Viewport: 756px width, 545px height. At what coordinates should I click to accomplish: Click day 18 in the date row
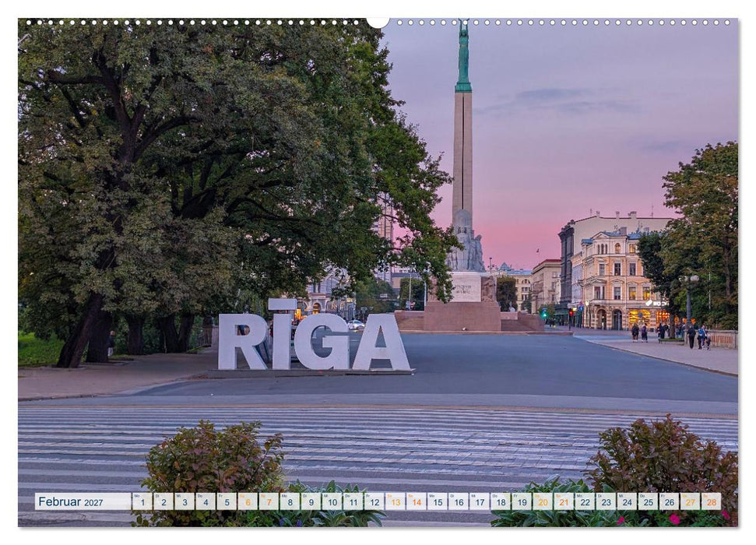501,501
